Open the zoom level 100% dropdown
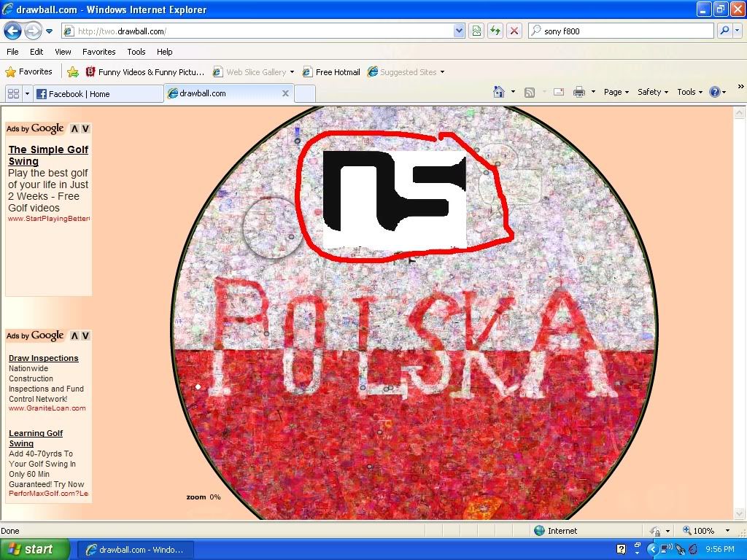 [x=727, y=531]
